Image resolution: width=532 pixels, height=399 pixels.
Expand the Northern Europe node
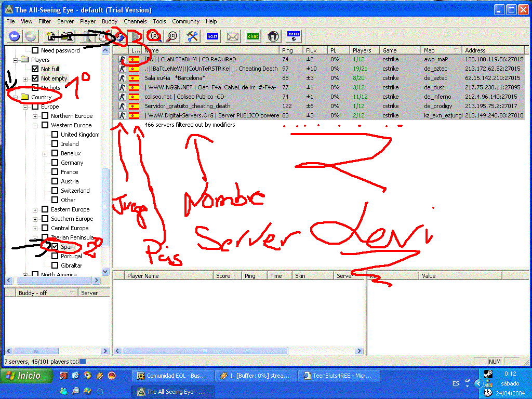(35, 116)
